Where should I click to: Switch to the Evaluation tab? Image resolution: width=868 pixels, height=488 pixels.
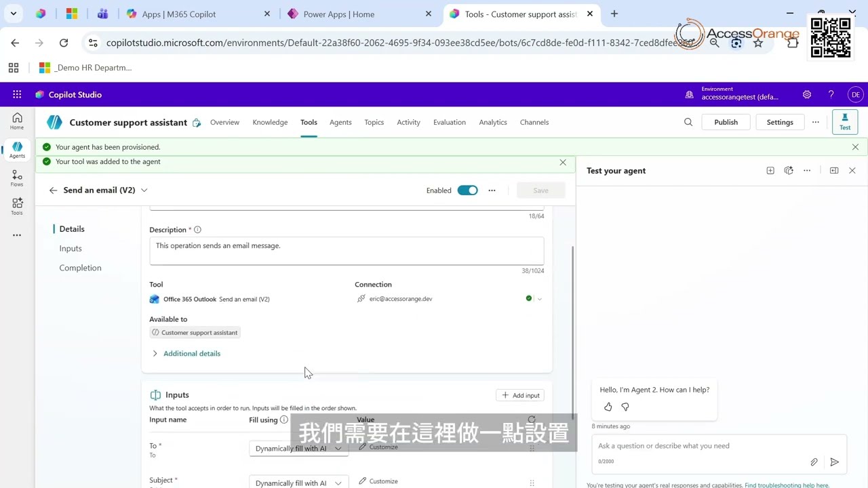(x=450, y=123)
